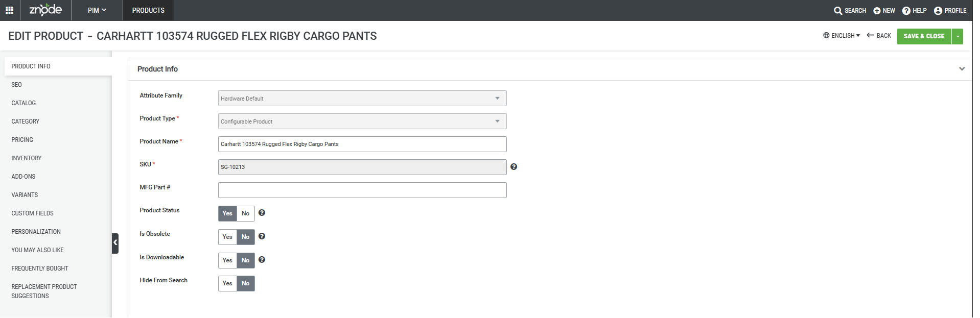Viewport: 980px width, 318px height.
Task: Show help tooltip for SKU field
Action: click(x=514, y=167)
